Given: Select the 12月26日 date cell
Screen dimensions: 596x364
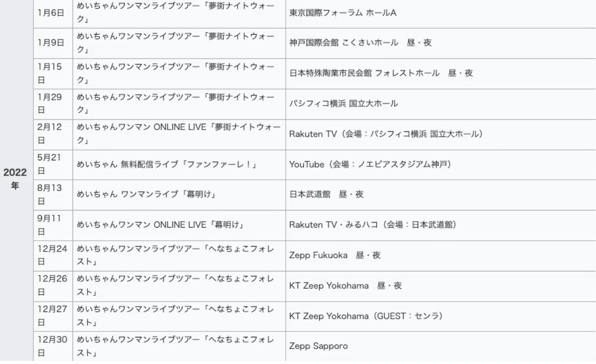Looking at the screenshot, I should click(x=53, y=286).
